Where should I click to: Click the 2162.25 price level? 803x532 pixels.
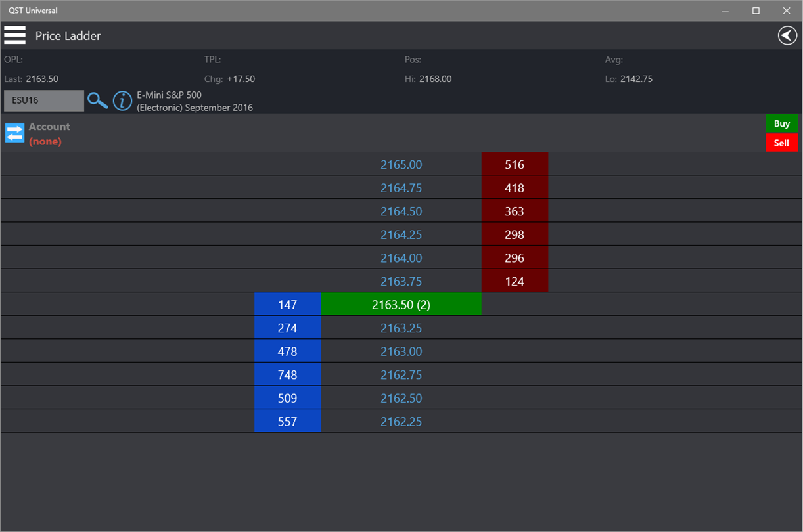pos(401,422)
